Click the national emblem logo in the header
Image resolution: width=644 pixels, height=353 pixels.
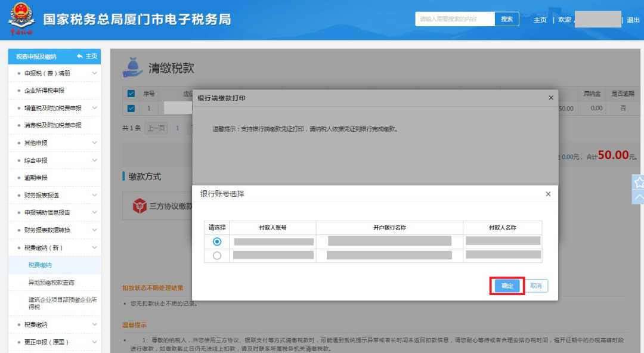point(21,18)
